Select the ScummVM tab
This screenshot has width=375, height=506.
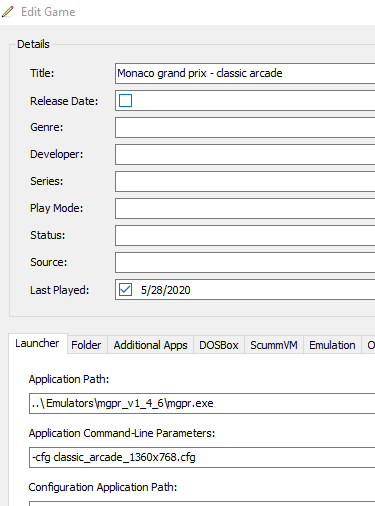274,345
